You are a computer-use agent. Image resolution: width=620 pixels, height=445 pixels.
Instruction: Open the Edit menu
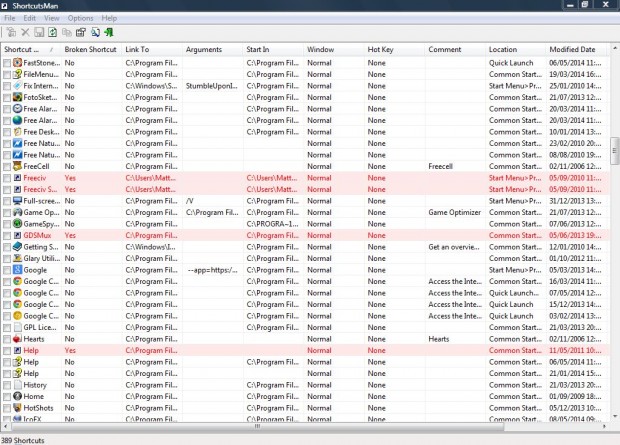click(29, 18)
